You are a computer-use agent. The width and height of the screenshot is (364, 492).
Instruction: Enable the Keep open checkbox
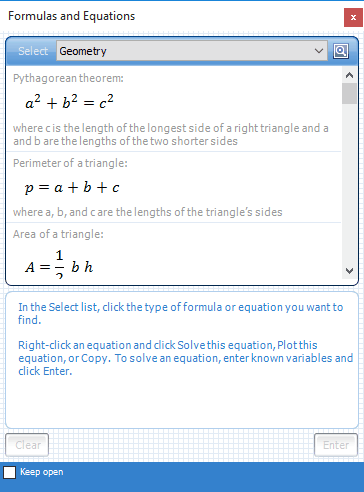tap(9, 472)
